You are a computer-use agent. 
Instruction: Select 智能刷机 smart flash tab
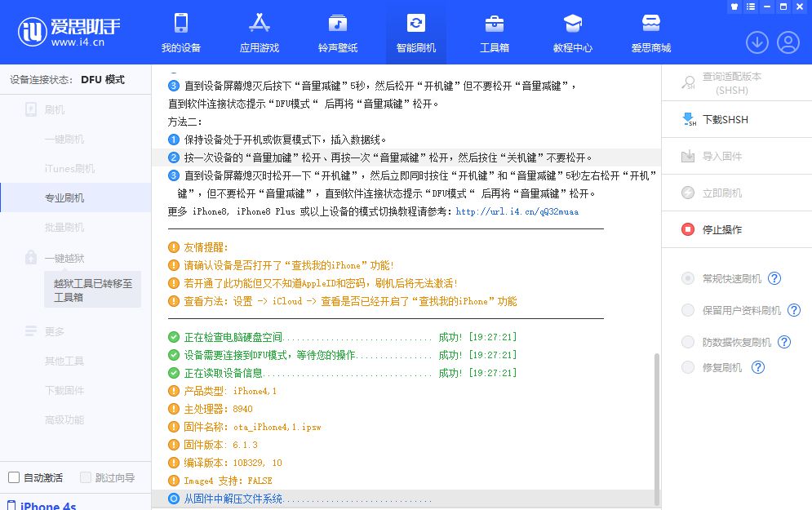(416, 33)
